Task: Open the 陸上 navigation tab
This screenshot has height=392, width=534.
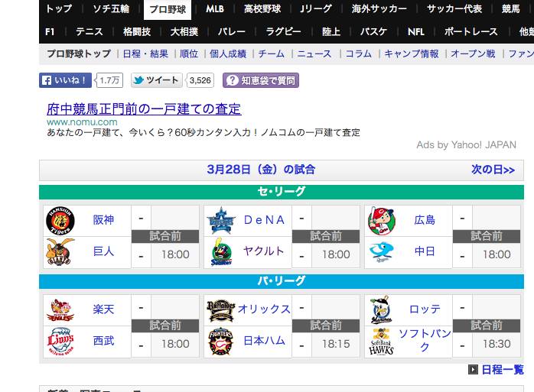Action: 331,32
